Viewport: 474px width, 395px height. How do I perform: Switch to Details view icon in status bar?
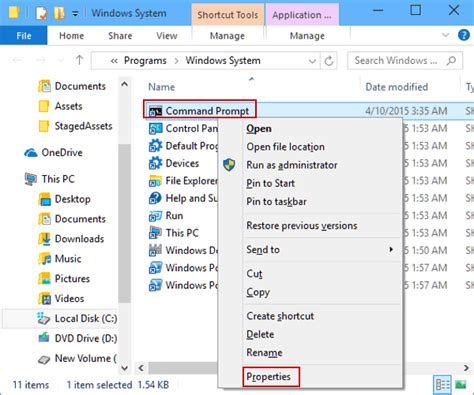(443, 385)
